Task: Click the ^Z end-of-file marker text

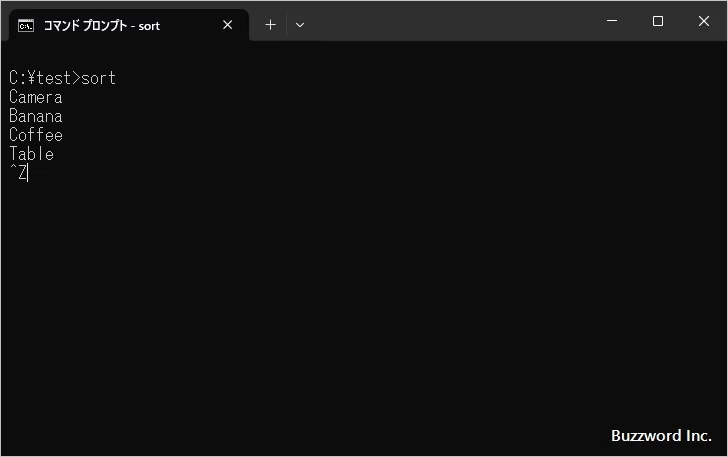Action: [x=17, y=173]
